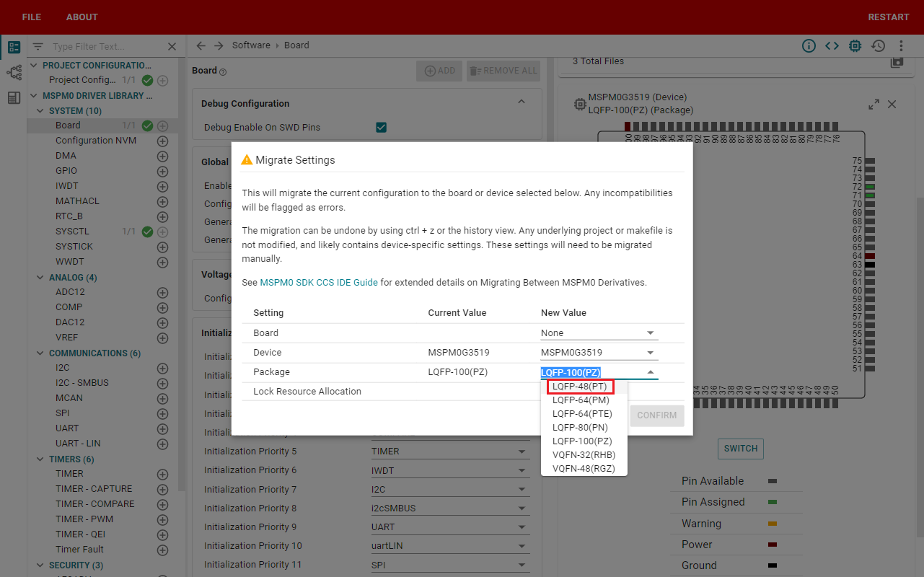
Task: Click the filter list icon
Action: (x=38, y=46)
